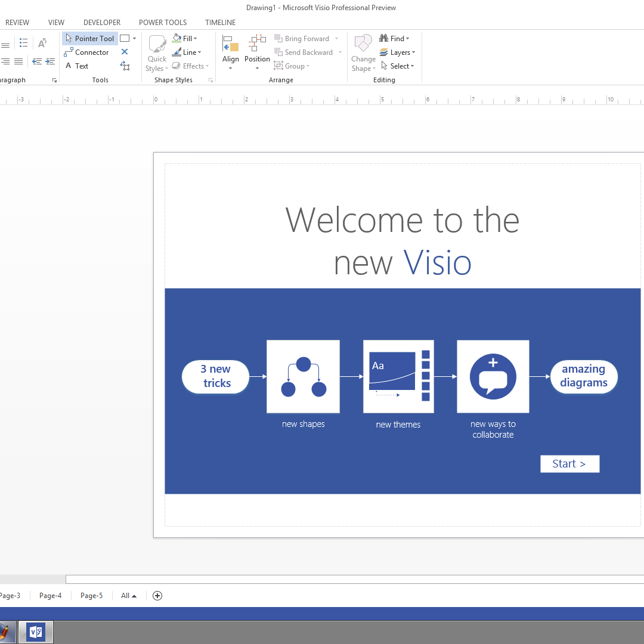Open the Find tool

[394, 38]
